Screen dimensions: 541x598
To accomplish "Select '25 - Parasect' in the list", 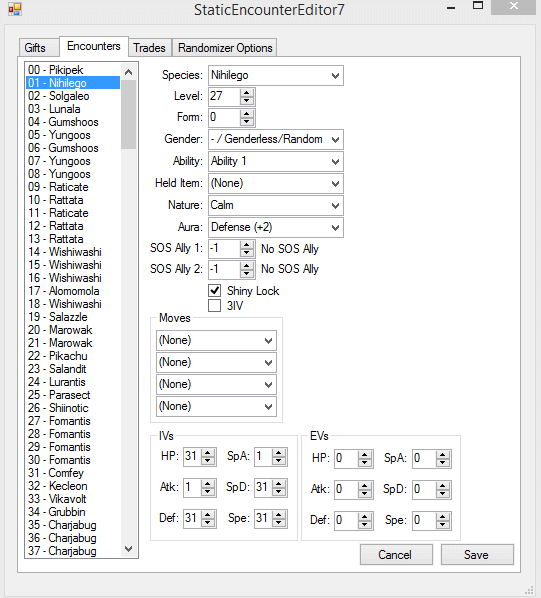I will click(x=59, y=395).
